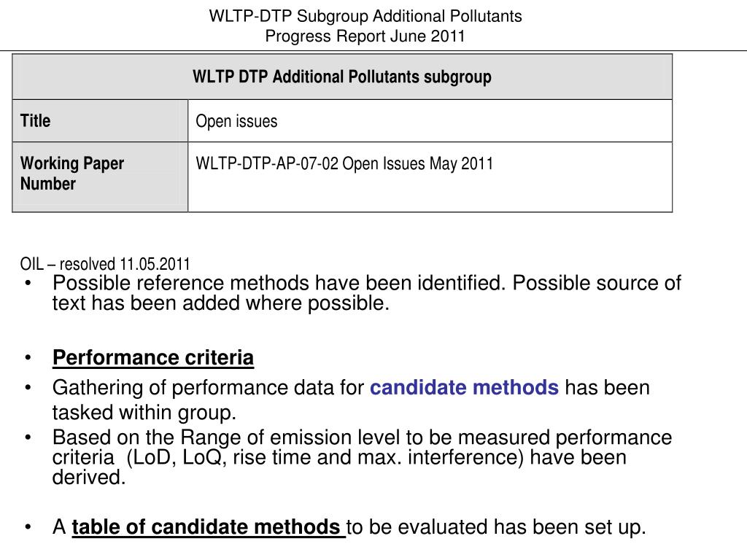Click 'text has been added where possible.' line

click(x=221, y=303)
